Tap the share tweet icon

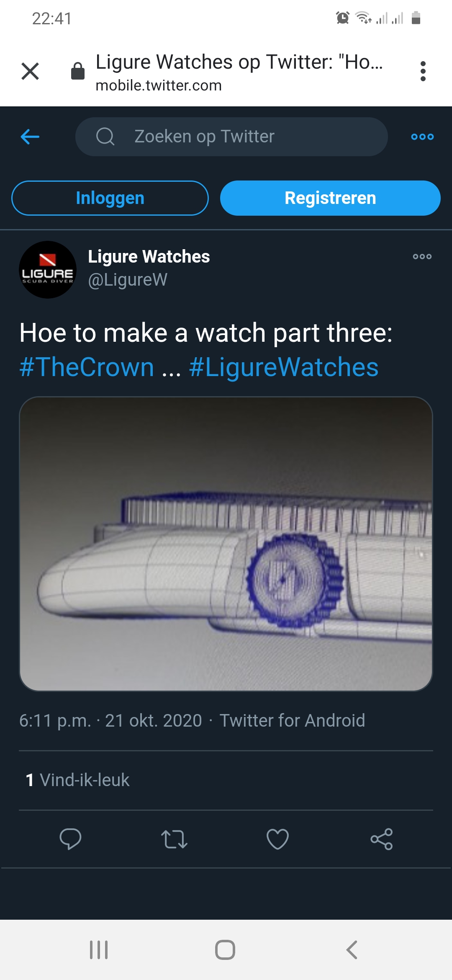click(x=382, y=839)
